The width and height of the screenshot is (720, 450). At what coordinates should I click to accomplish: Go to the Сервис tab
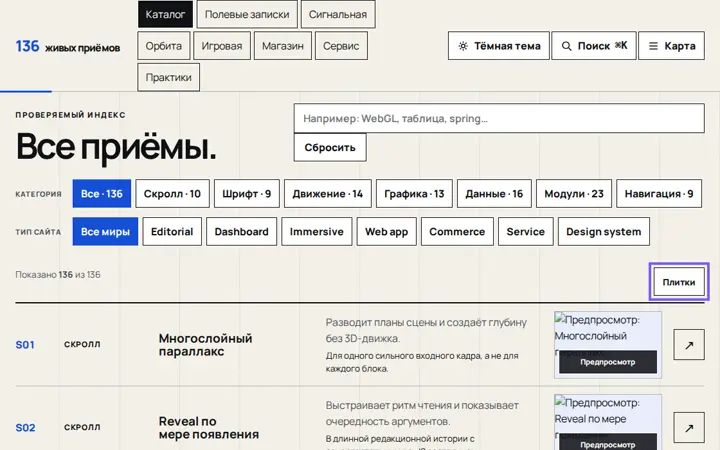tap(341, 45)
